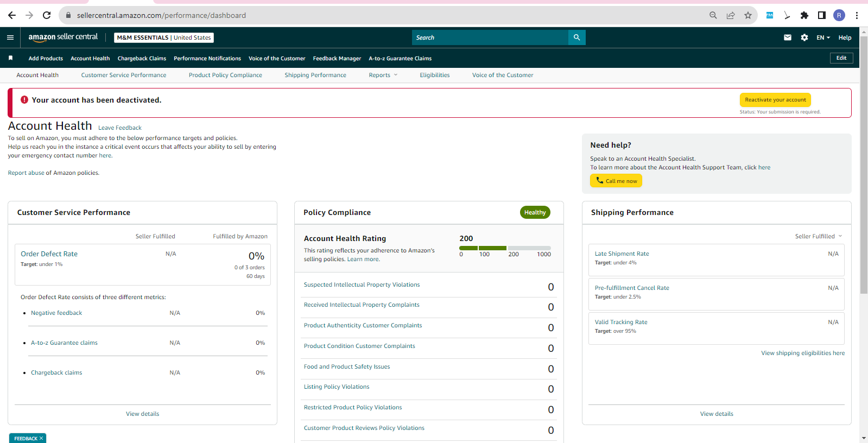This screenshot has width=868, height=443.
Task: Open A-to-z Guarantee Claims in favorites bar
Action: (400, 59)
